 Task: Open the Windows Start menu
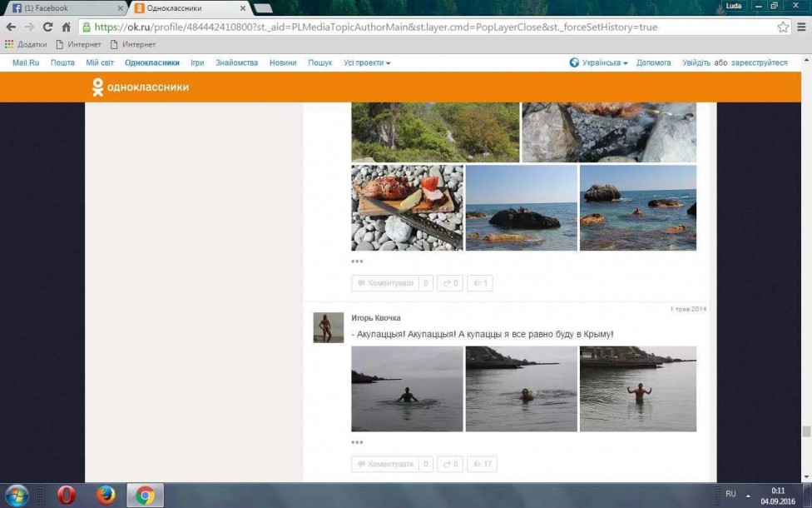coord(16,496)
